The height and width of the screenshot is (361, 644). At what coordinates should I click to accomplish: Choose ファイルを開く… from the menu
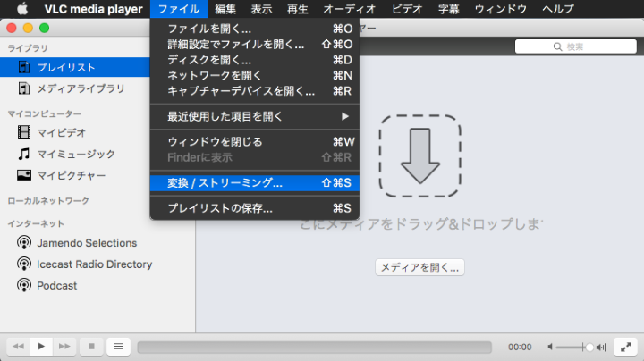click(x=255, y=29)
